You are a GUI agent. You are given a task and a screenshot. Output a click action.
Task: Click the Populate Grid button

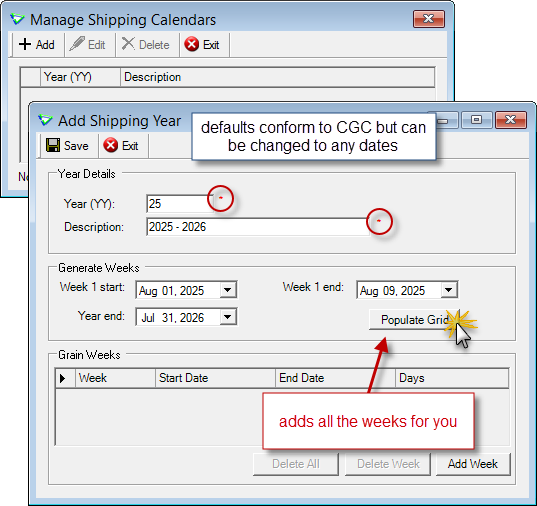pyautogui.click(x=414, y=320)
